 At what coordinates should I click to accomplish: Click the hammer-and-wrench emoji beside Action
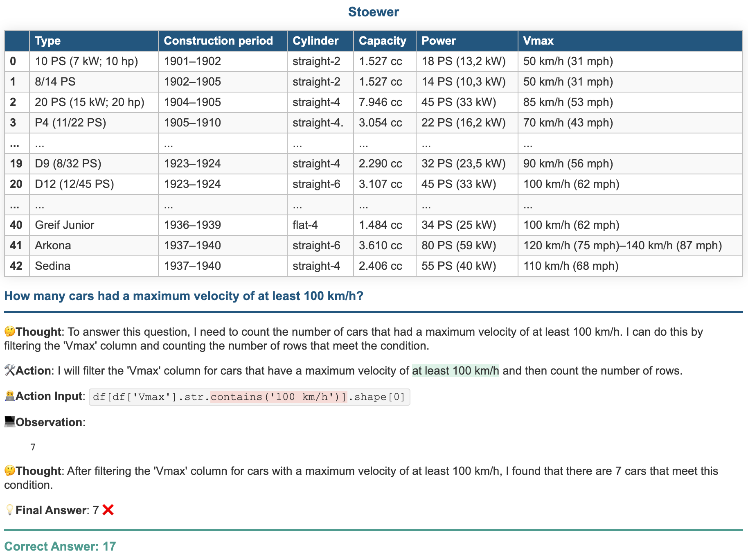(x=10, y=370)
